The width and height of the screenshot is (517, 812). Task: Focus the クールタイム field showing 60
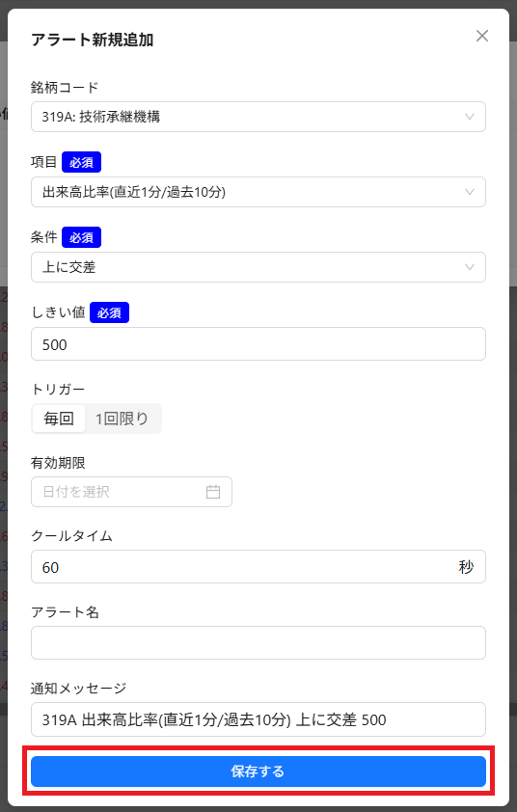pos(258,566)
